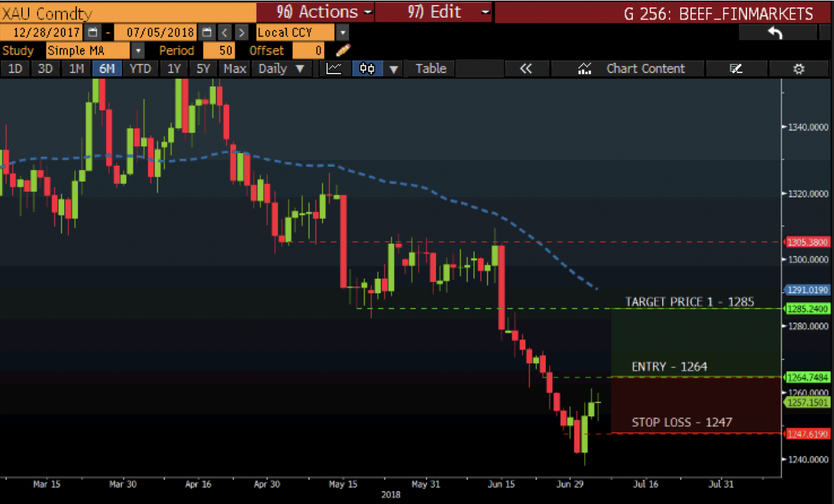Select the Max time range

tap(235, 69)
